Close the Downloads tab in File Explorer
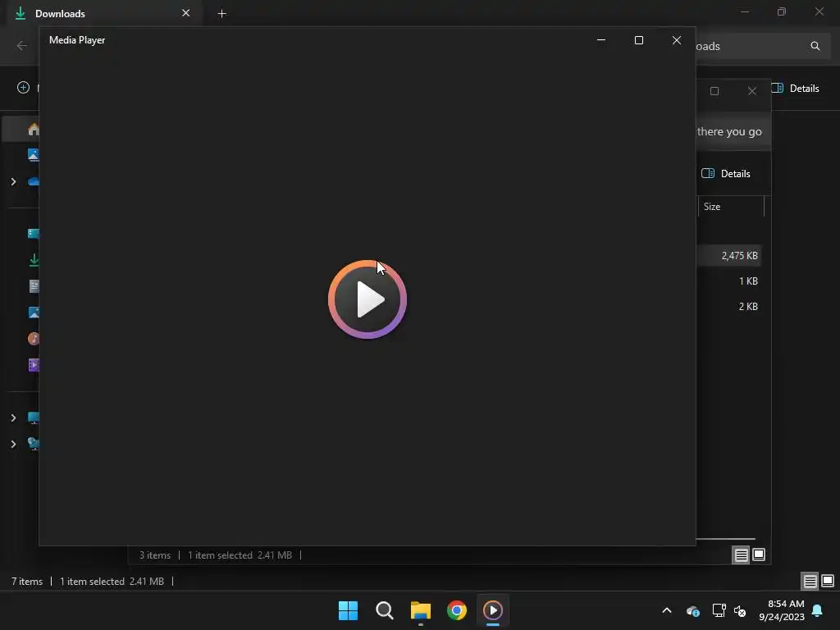The image size is (840, 630). click(186, 13)
